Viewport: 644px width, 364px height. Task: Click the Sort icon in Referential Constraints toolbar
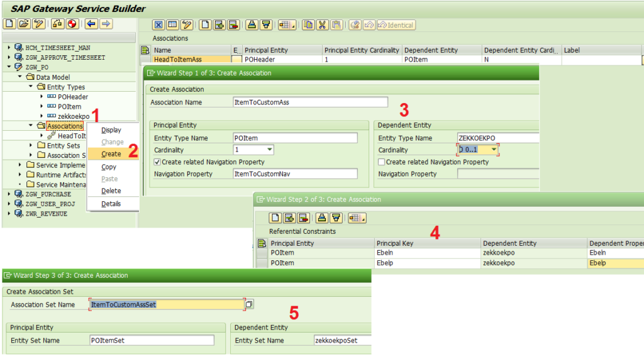322,218
